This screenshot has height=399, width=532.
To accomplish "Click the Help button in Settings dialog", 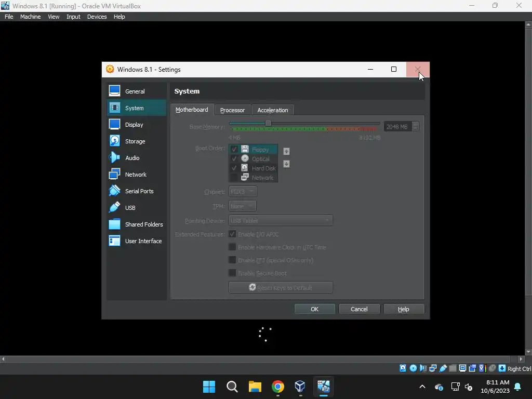I will 403,309.
